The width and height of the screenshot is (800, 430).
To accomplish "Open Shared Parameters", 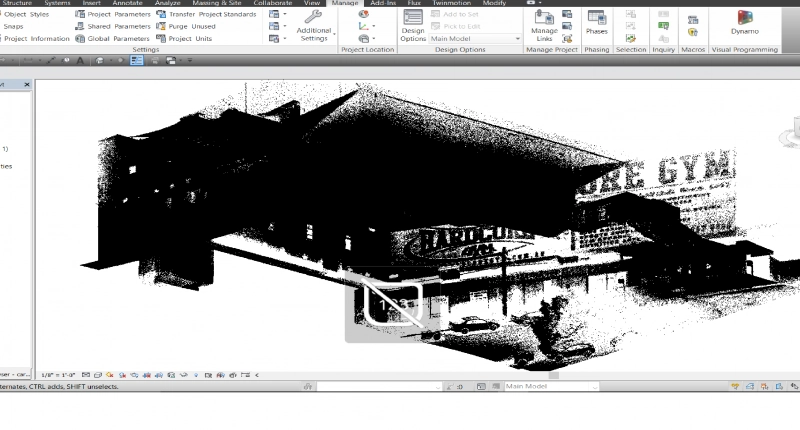I will (x=113, y=26).
